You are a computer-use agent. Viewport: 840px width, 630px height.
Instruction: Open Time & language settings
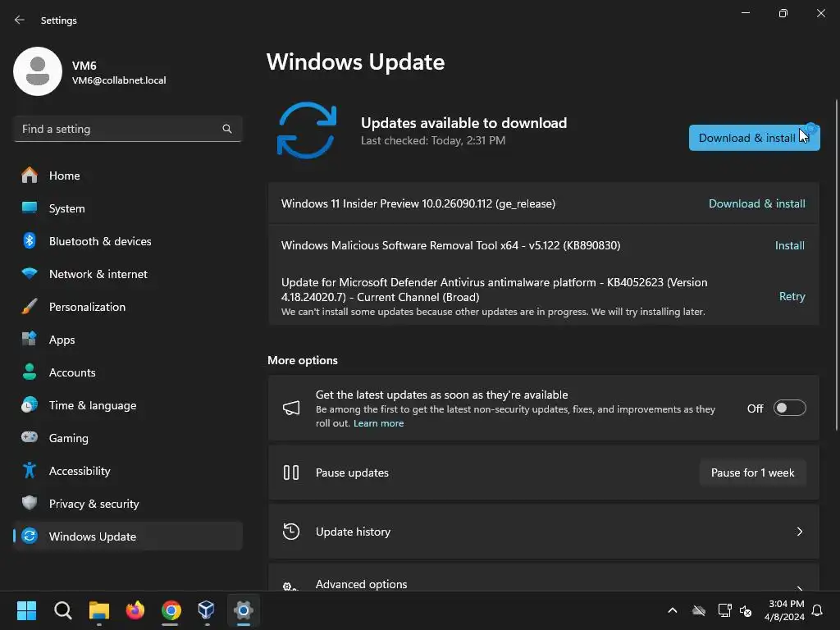pos(128,405)
